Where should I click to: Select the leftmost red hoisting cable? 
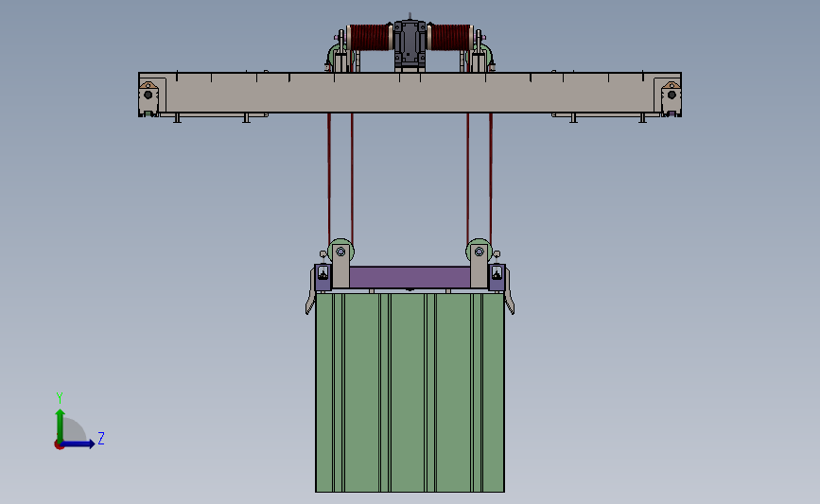point(329,178)
